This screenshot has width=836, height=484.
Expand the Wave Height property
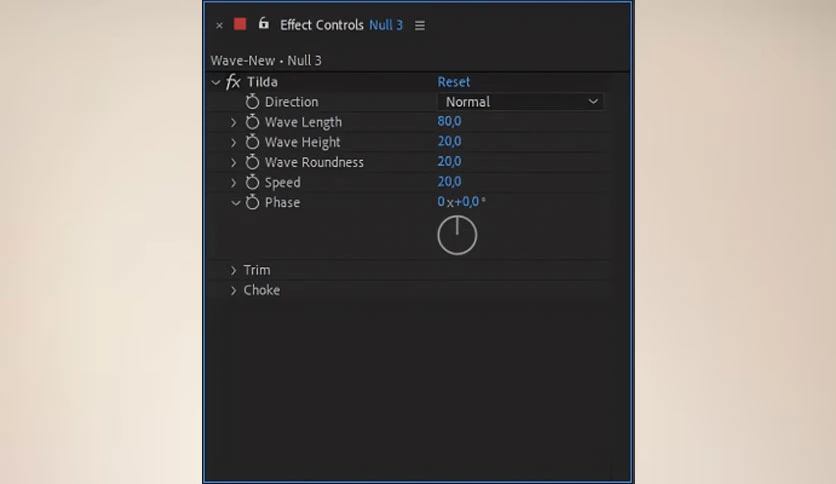click(x=234, y=143)
